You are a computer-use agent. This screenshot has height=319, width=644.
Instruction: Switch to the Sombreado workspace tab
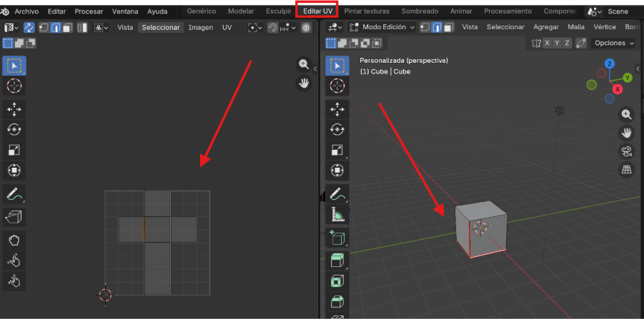pyautogui.click(x=420, y=11)
